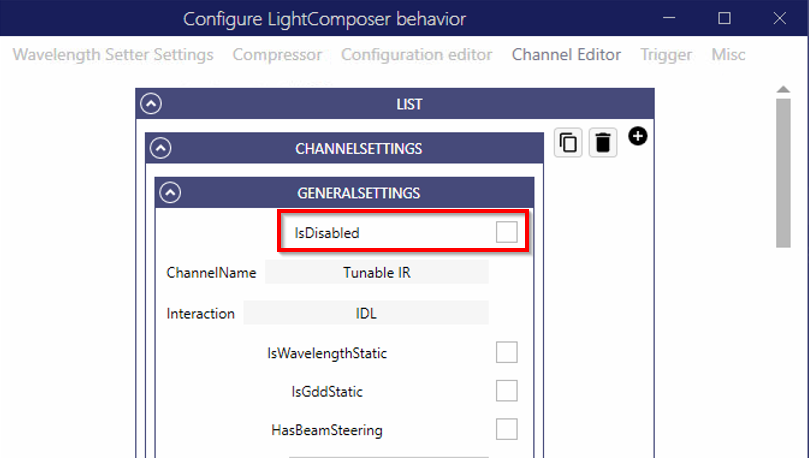Click the ChannelName field showing Tunable IR
This screenshot has width=809, height=458.
point(376,272)
